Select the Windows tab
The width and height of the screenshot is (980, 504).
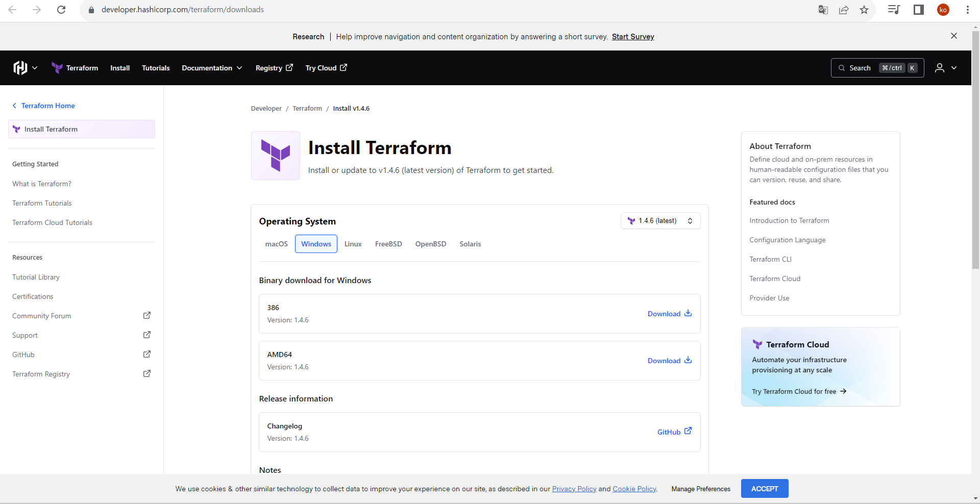pyautogui.click(x=316, y=244)
